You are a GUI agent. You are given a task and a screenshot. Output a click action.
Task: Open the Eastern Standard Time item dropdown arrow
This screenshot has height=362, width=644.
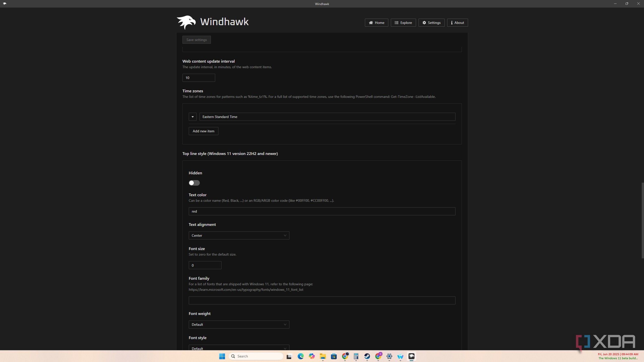click(193, 117)
